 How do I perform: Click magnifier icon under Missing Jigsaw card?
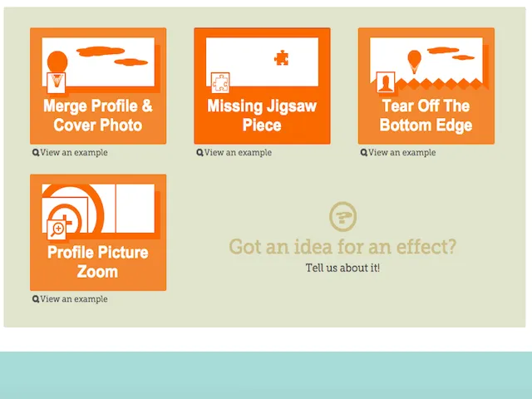click(199, 153)
